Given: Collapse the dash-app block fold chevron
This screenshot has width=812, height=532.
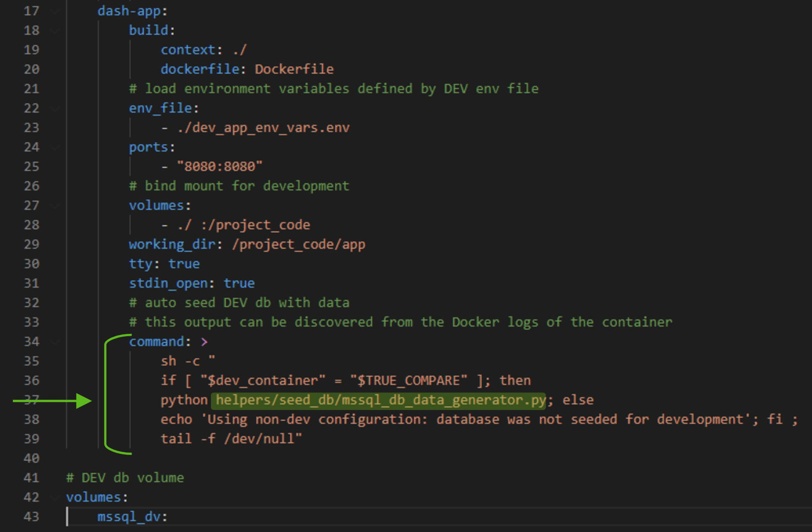Looking at the screenshot, I should point(55,11).
